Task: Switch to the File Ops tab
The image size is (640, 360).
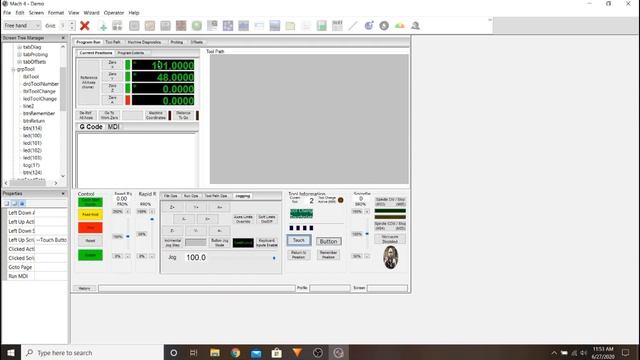Action: click(x=171, y=196)
